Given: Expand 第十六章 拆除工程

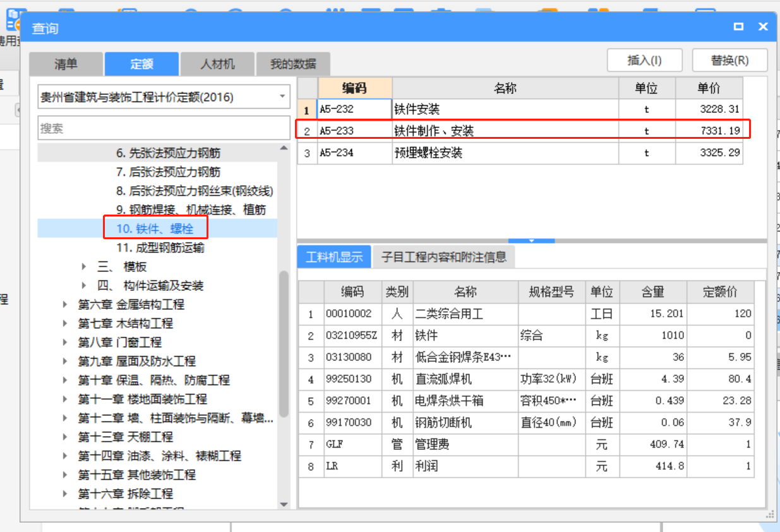Looking at the screenshot, I should pyautogui.click(x=66, y=494).
